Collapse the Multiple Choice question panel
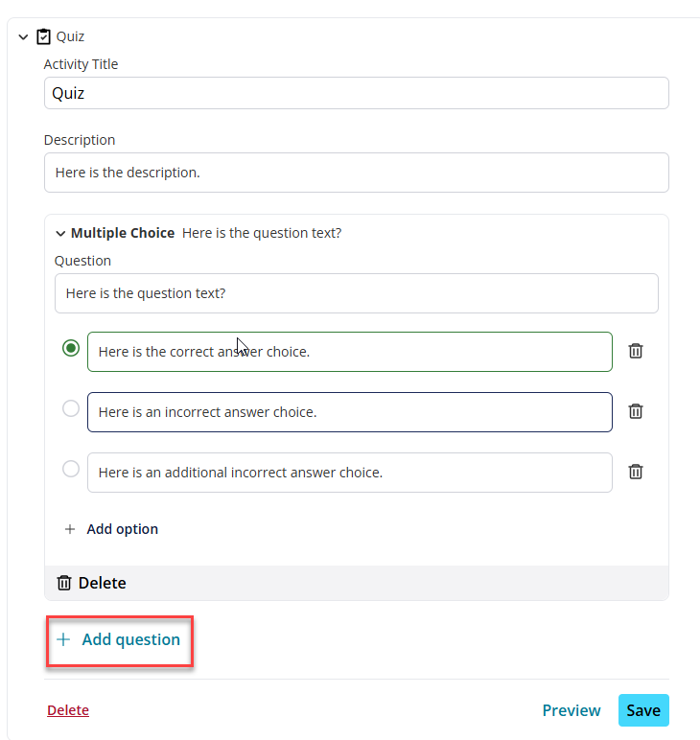Image resolution: width=700 pixels, height=740 pixels. 60,234
